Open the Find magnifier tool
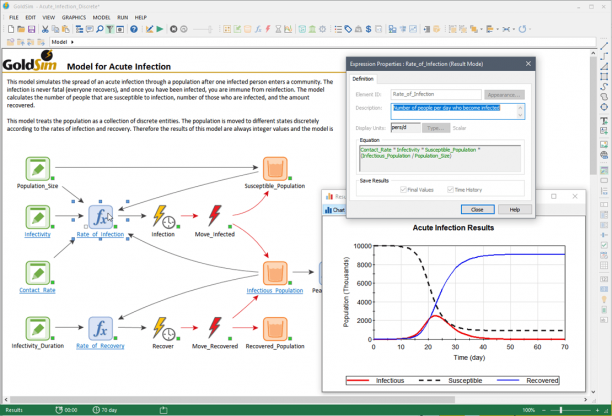This screenshot has width=612, height=416. pyautogui.click(x=100, y=29)
